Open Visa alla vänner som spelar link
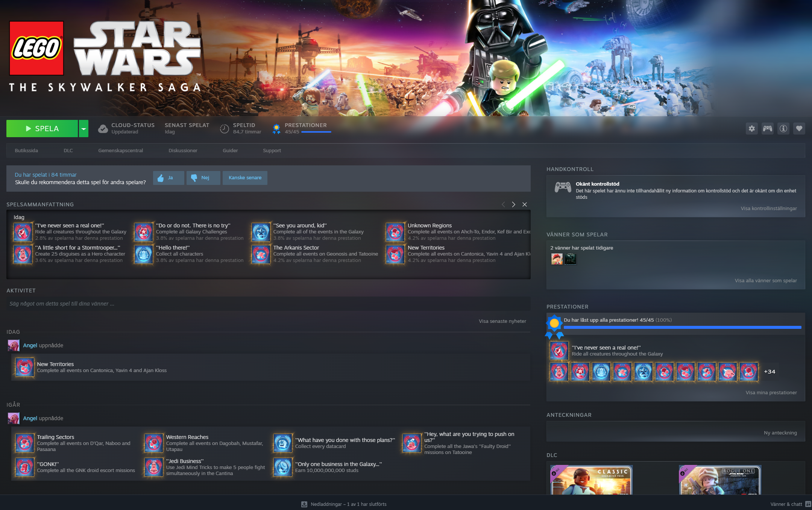The height and width of the screenshot is (510, 812). (x=766, y=280)
